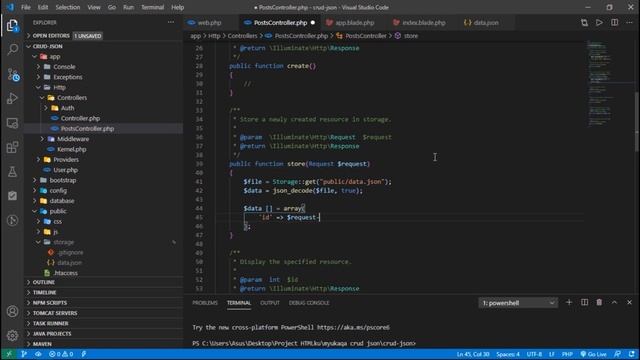Collapse the CRUD-JSON project root
The width and height of the screenshot is (640, 360).
click(x=29, y=47)
